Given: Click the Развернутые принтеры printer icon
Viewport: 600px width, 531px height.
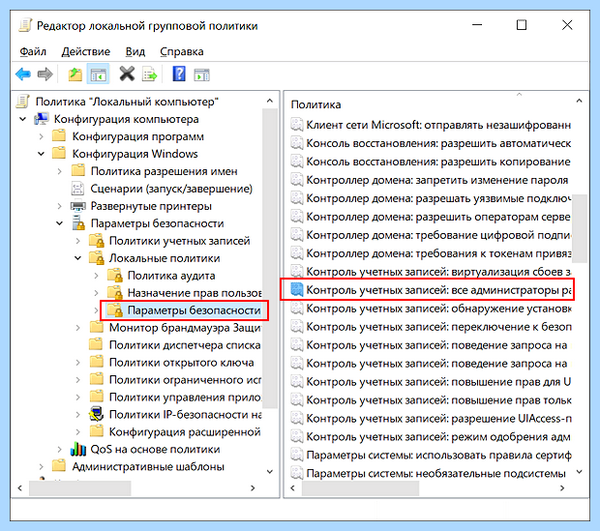Looking at the screenshot, I should (78, 206).
